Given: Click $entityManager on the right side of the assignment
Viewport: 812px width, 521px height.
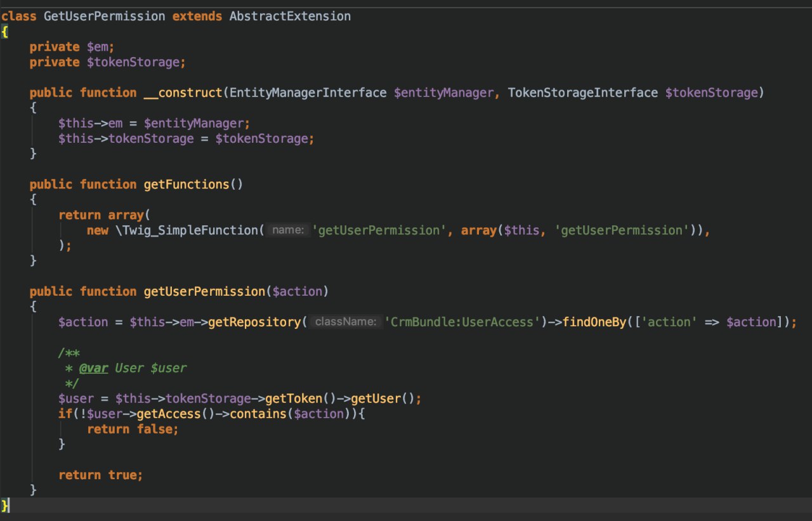Looking at the screenshot, I should click(x=193, y=123).
